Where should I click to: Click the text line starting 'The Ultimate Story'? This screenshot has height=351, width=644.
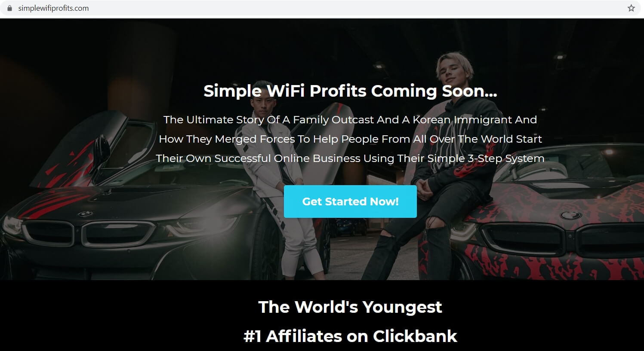coord(350,120)
